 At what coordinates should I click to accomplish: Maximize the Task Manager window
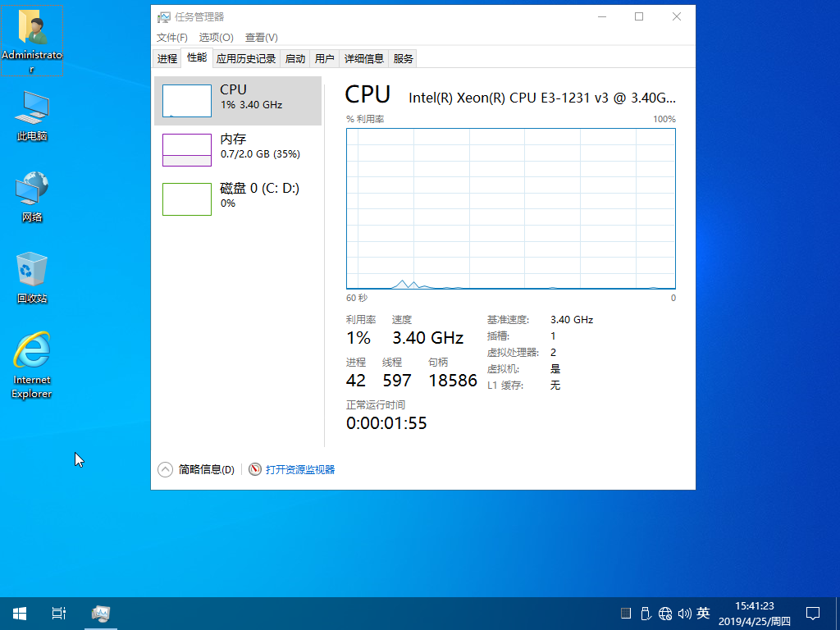pos(639,17)
